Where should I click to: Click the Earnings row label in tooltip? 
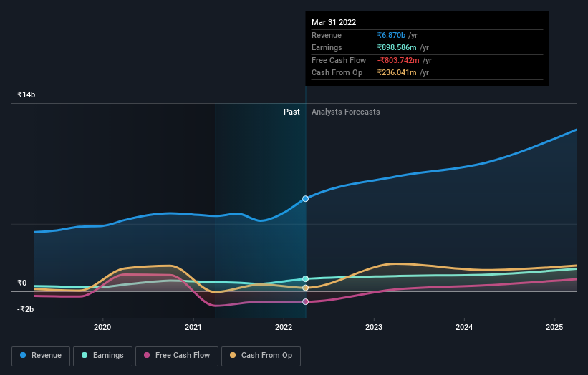327,47
